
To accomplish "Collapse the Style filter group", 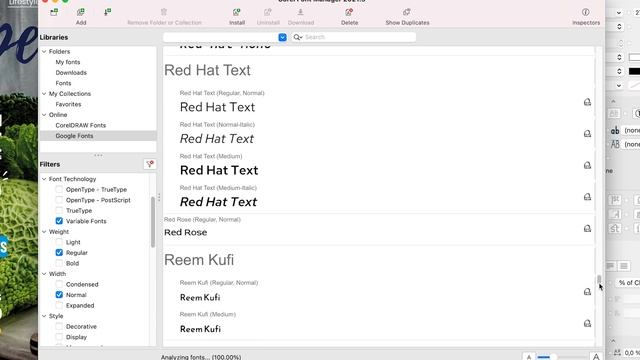I will pyautogui.click(x=44, y=316).
